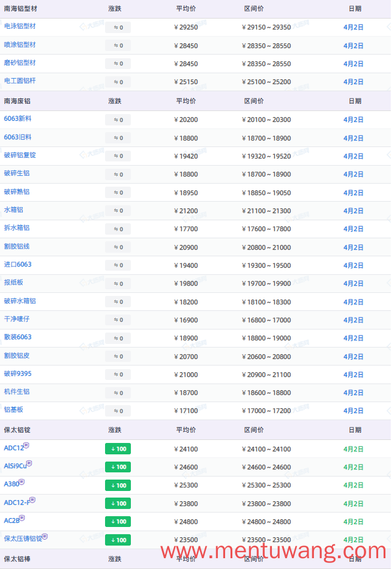Screen dimensions: 392x569
Task: Click the green ↓100 badge in AlSi9Cu row
Action: point(118,467)
